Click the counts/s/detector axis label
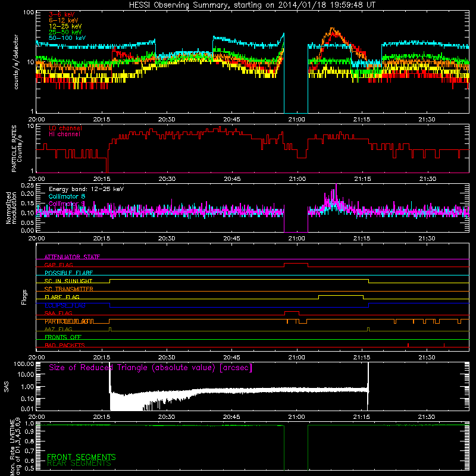 pos(16,62)
